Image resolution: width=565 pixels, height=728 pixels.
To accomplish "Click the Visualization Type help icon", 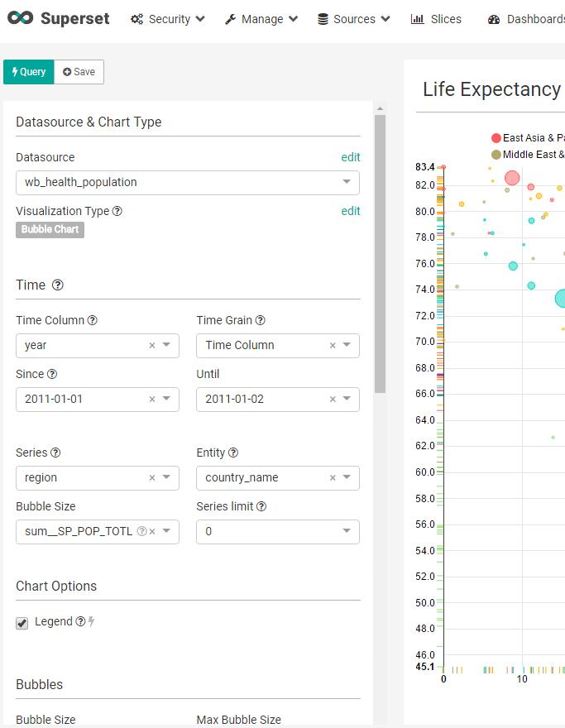I will click(x=117, y=211).
